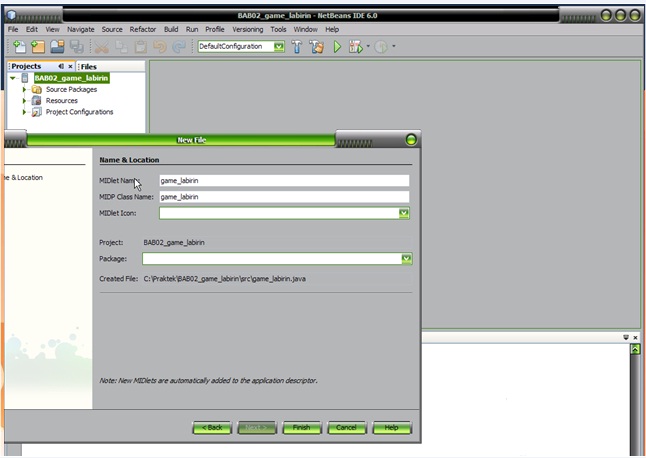646x458 pixels.
Task: Click the Finish button
Action: pos(302,428)
